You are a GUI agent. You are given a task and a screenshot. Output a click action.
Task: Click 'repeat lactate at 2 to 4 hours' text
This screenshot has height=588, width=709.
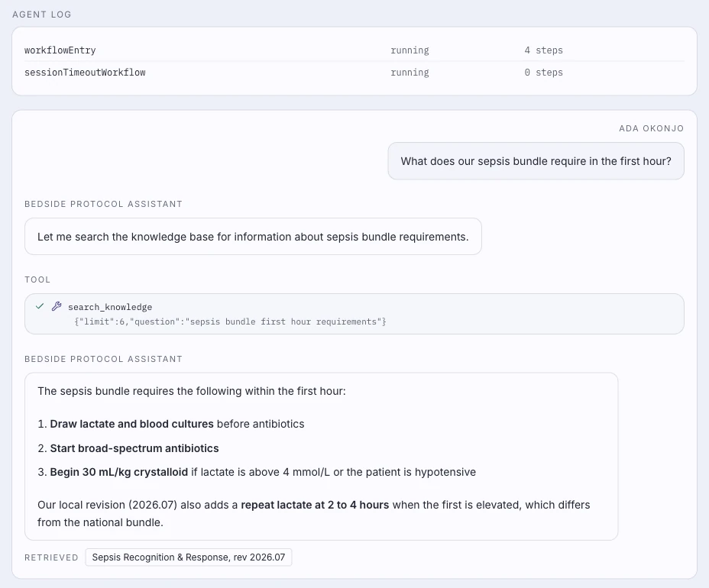pos(315,505)
